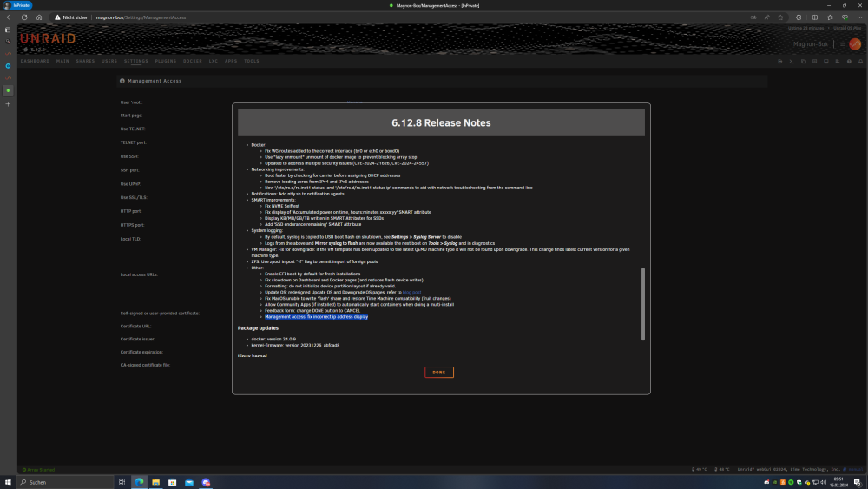Click the read aloud icon in address bar
The height and width of the screenshot is (489, 868).
767,17
